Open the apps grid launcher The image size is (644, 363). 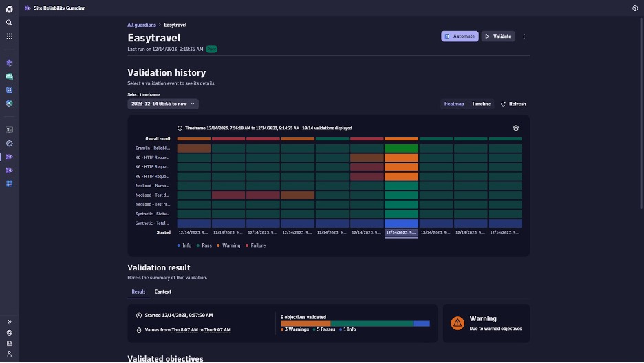point(9,36)
